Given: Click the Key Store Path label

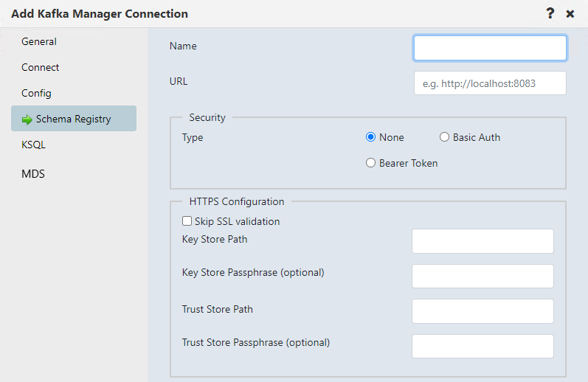Looking at the screenshot, I should 215,239.
